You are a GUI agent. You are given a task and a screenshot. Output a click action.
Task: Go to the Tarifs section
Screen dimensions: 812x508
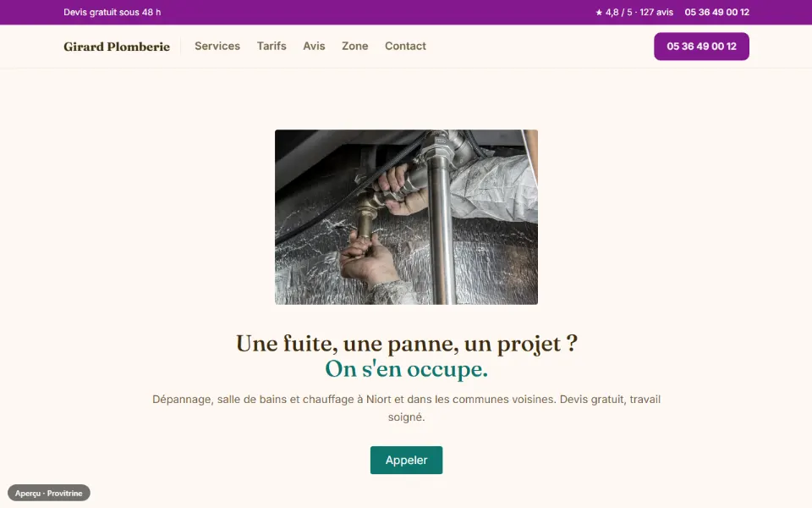click(x=272, y=46)
